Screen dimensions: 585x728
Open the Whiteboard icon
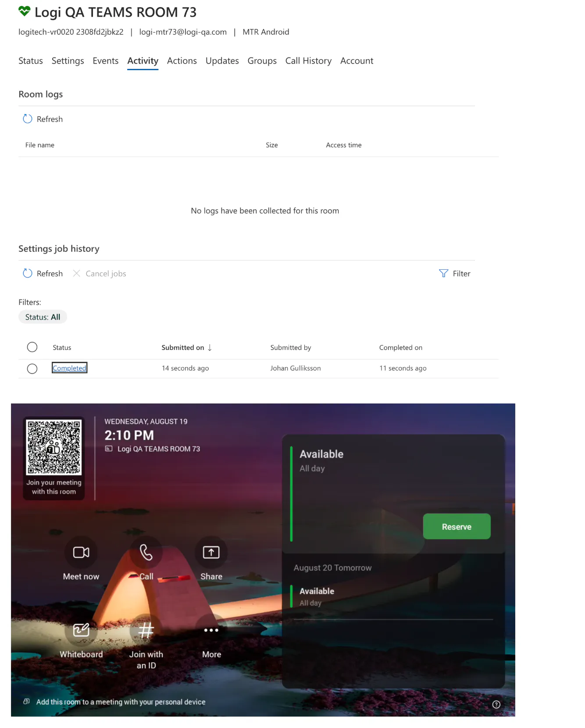click(81, 630)
